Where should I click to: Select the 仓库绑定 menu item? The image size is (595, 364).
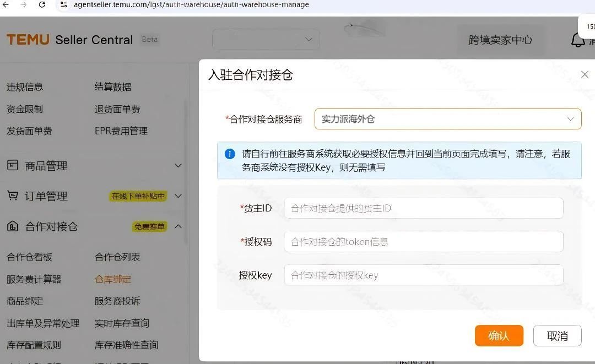[113, 279]
